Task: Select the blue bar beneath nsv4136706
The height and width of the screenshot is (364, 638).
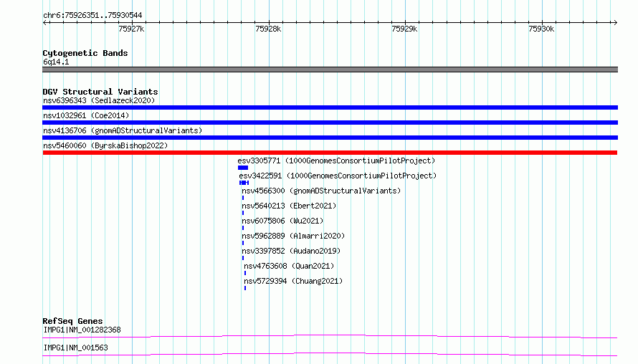Action: pos(330,138)
